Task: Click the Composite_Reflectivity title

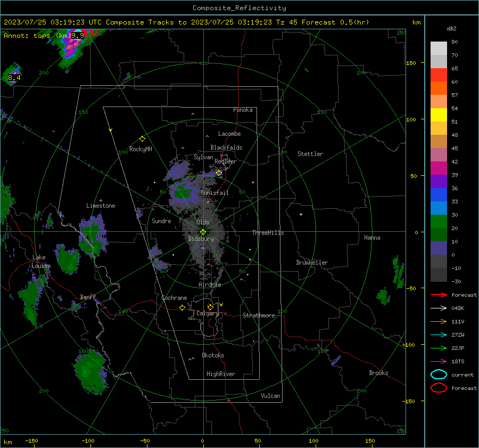Action: coord(240,8)
